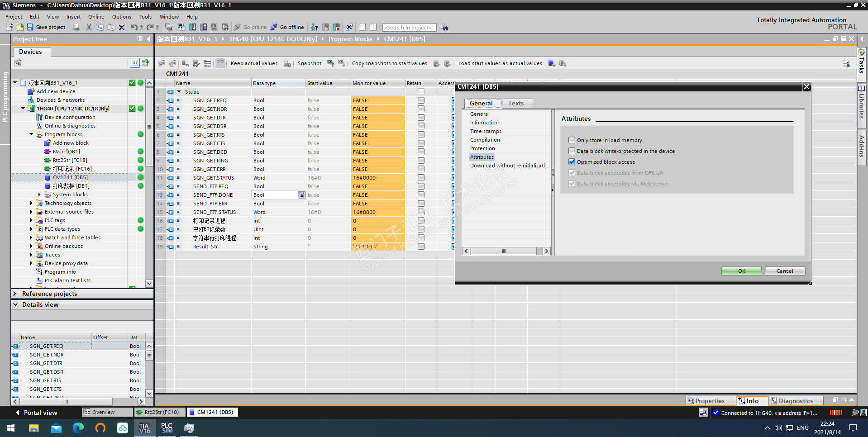Viewport: 868px width, 437px height.
Task: Toggle the Monitor all glasses icon
Action: (220, 63)
